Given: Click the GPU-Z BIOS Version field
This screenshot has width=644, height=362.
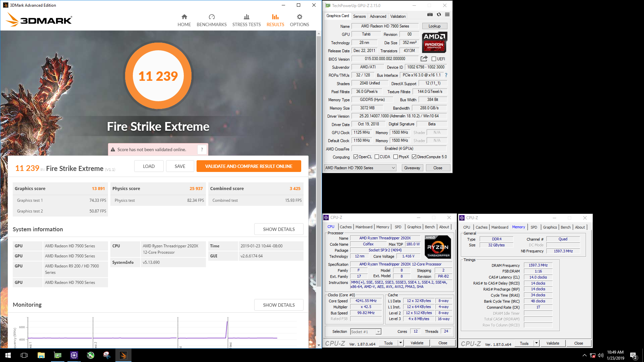Looking at the screenshot, I should click(385, 59).
